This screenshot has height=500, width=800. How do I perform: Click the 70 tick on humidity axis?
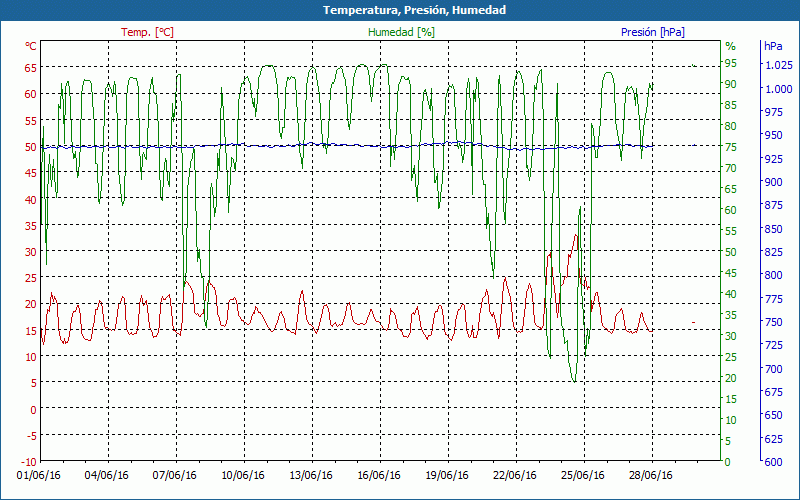click(731, 168)
